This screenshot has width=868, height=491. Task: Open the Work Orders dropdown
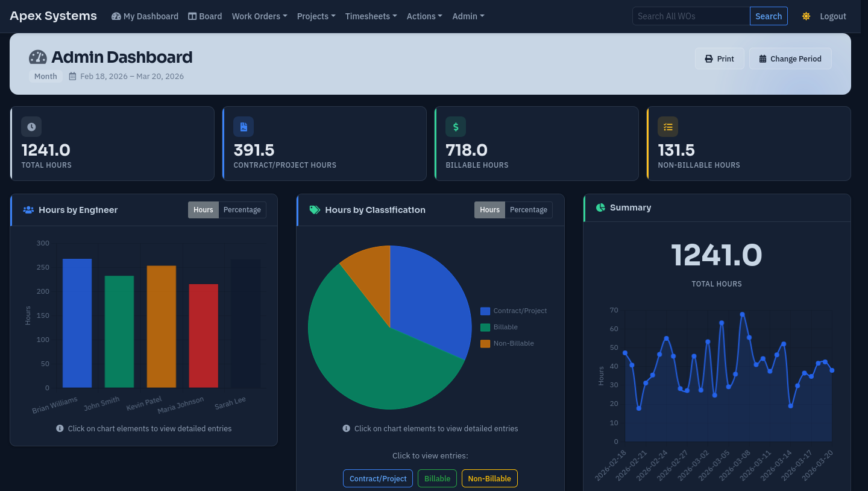pyautogui.click(x=259, y=16)
